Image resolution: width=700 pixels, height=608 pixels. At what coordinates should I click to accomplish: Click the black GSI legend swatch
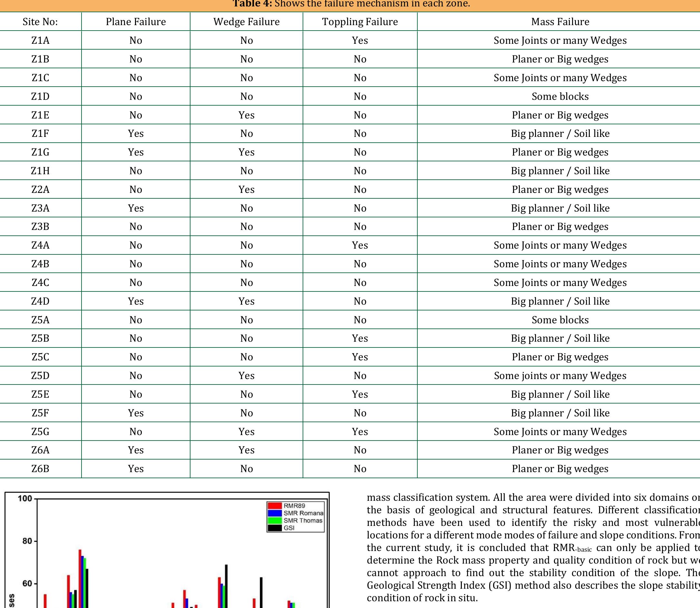tap(275, 528)
